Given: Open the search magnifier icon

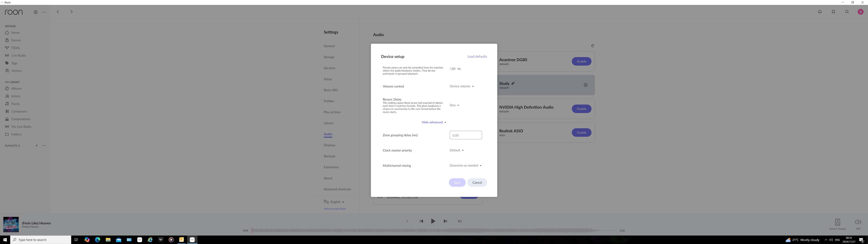Looking at the screenshot, I should coord(847,12).
